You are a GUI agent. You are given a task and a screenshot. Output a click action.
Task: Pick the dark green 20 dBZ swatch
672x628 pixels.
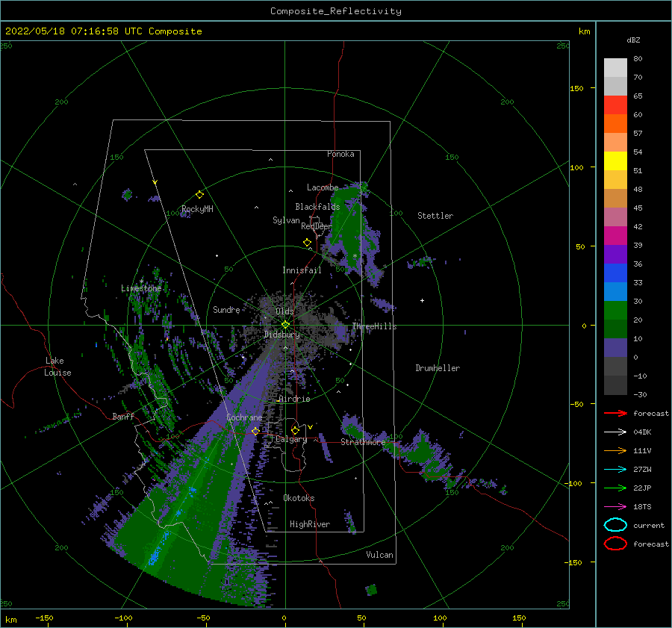(615, 329)
